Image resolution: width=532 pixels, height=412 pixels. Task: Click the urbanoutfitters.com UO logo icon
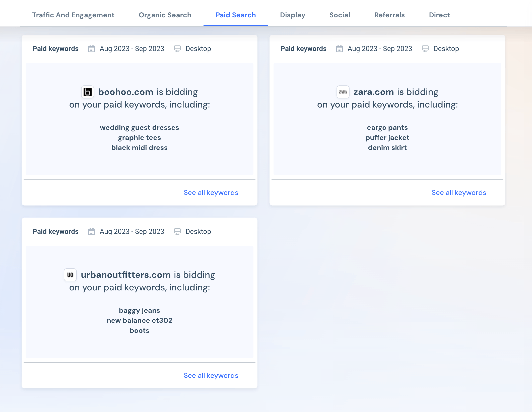[70, 275]
